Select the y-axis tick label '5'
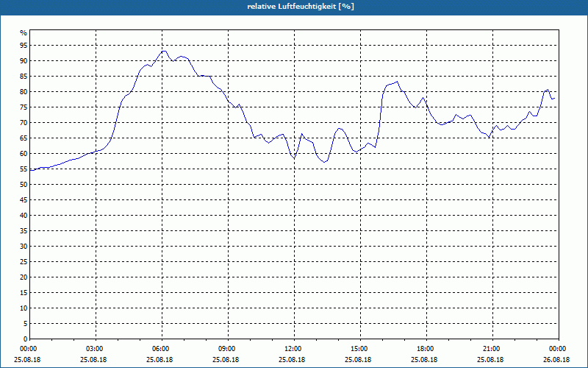 [x=25, y=323]
